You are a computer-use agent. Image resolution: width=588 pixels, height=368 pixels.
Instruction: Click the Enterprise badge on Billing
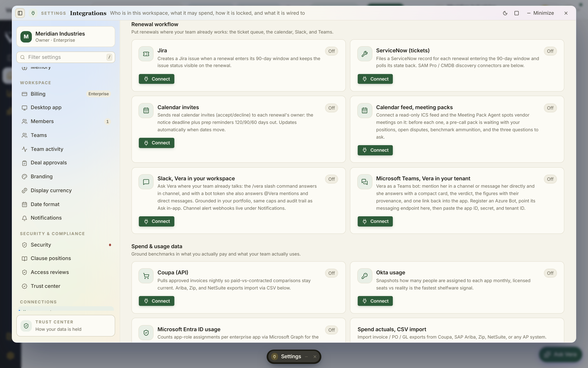point(98,94)
